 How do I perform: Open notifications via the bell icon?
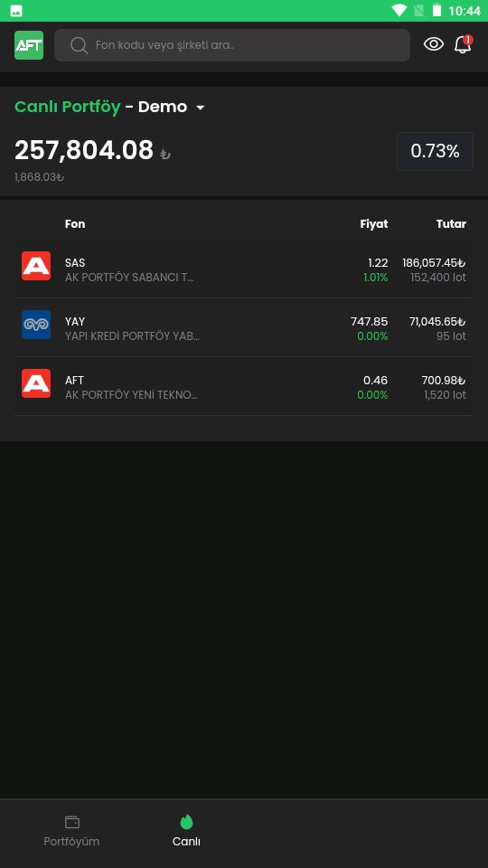point(463,44)
